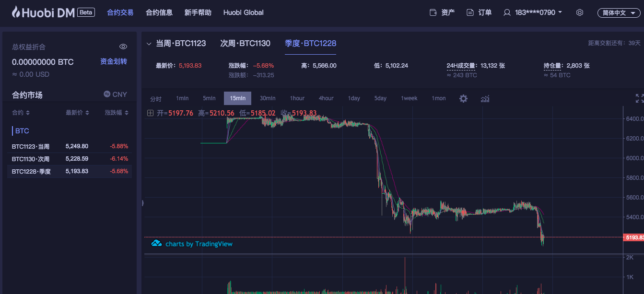This screenshot has width=644, height=294.
Task: Select the 1hour interval
Action: [297, 98]
